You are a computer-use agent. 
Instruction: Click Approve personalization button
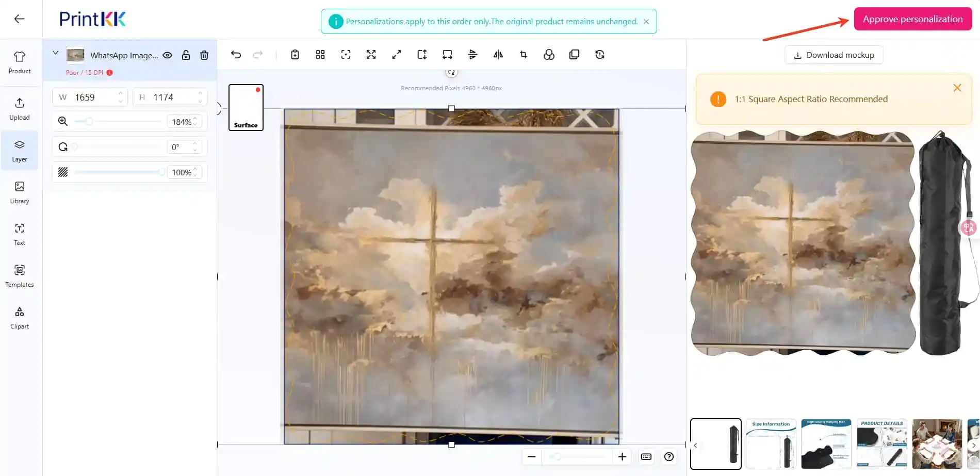(x=913, y=19)
